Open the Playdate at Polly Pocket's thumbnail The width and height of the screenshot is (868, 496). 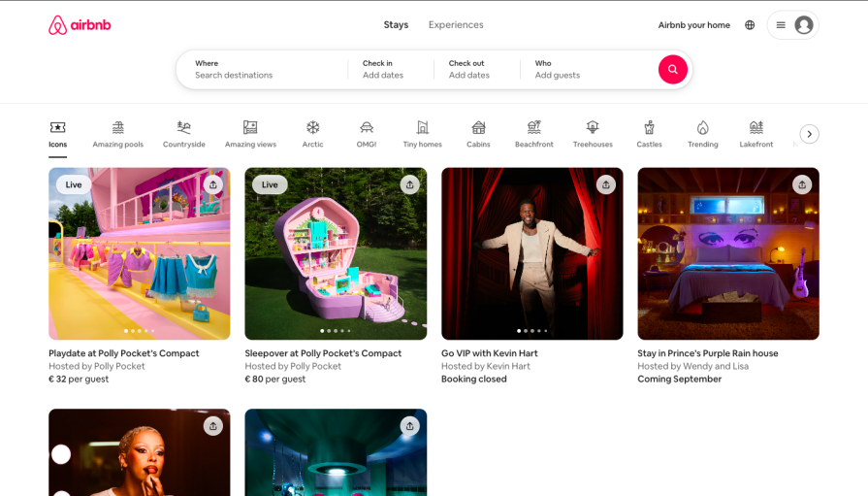pyautogui.click(x=140, y=253)
